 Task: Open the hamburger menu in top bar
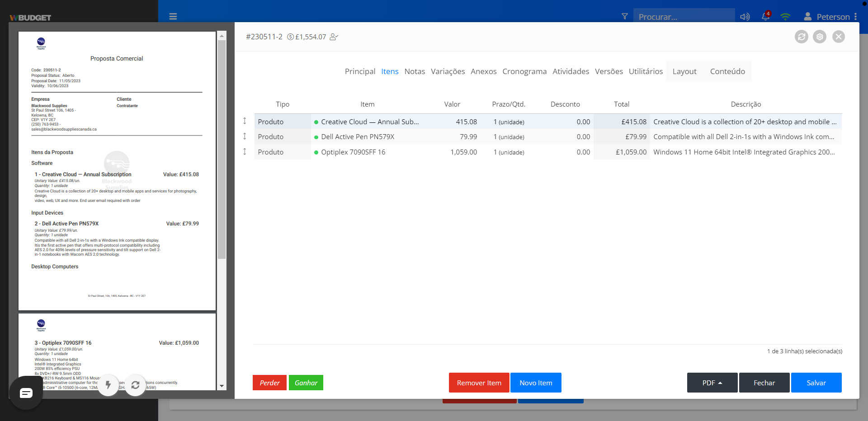pyautogui.click(x=173, y=17)
